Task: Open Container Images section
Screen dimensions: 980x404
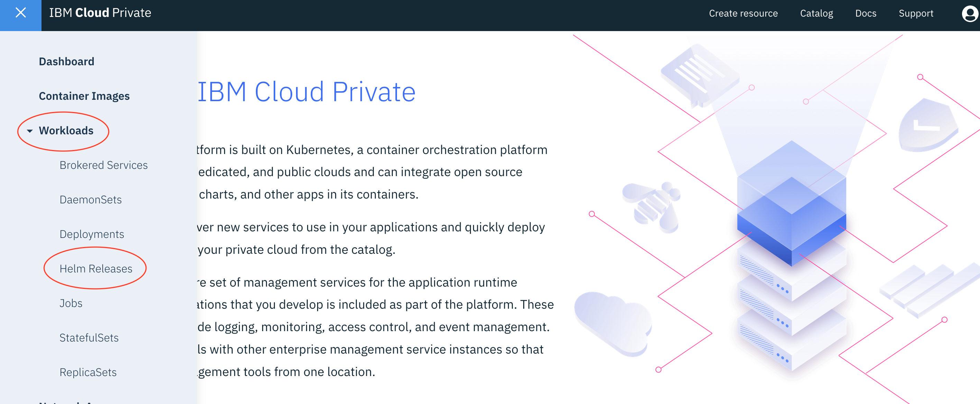Action: (x=84, y=95)
